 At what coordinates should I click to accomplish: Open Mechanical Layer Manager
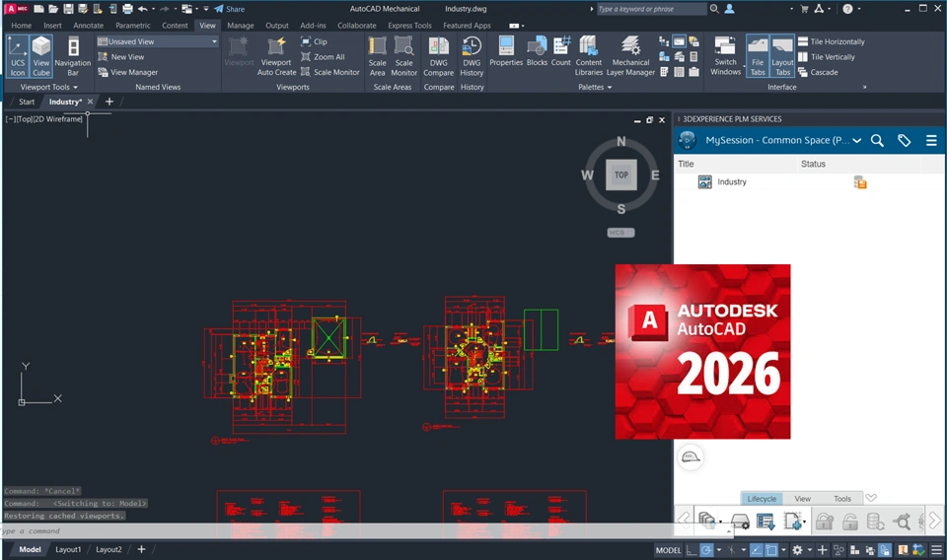[x=630, y=56]
